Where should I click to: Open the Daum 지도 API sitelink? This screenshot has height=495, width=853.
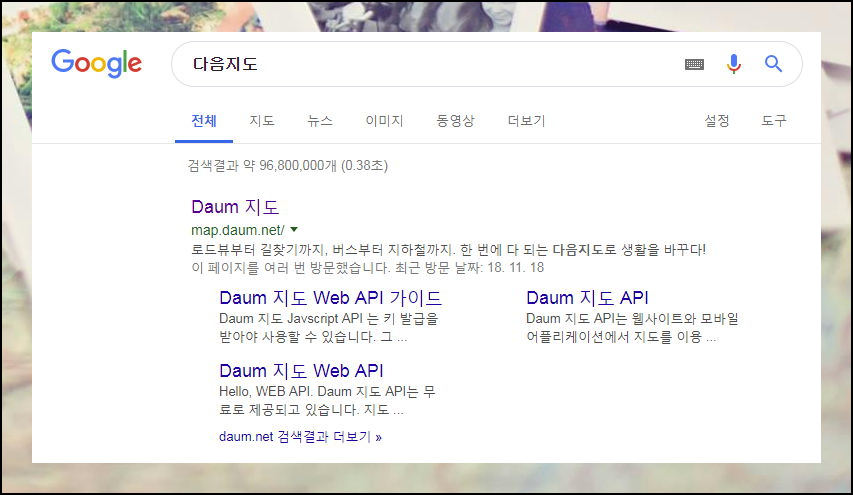(588, 298)
